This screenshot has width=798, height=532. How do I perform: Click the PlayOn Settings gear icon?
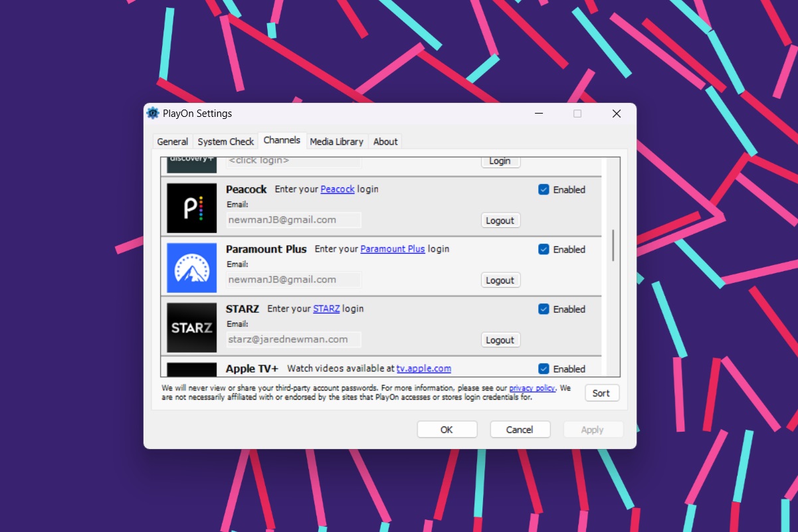(x=153, y=114)
